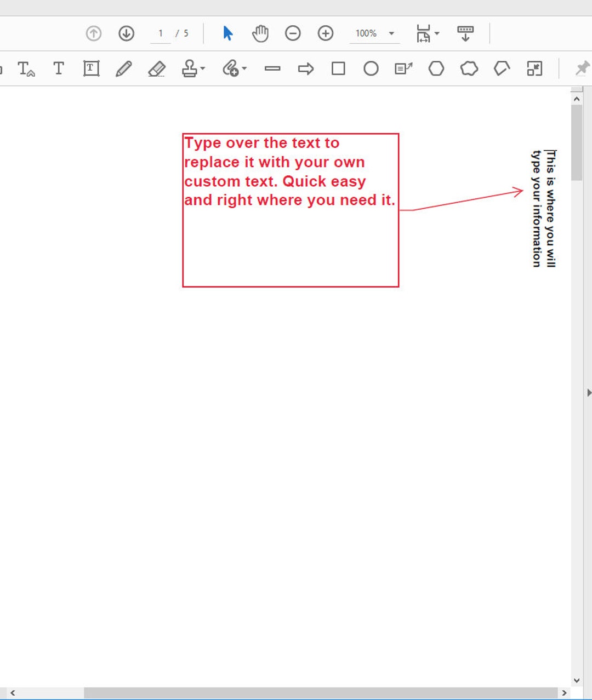The width and height of the screenshot is (592, 700).
Task: Click inside the page number field
Action: pos(160,33)
